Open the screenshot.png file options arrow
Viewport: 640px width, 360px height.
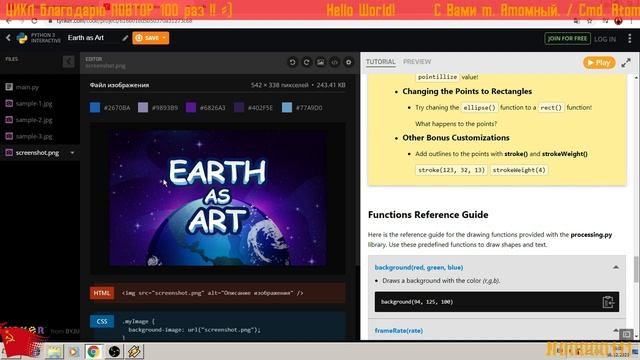[x=72, y=153]
